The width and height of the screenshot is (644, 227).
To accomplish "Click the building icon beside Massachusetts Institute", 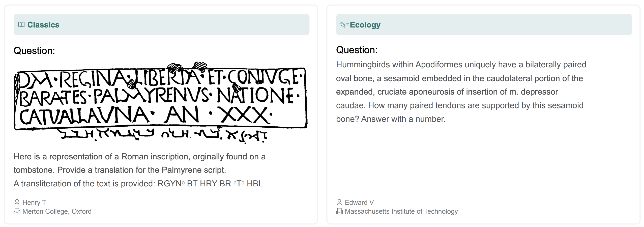I will coord(339,211).
